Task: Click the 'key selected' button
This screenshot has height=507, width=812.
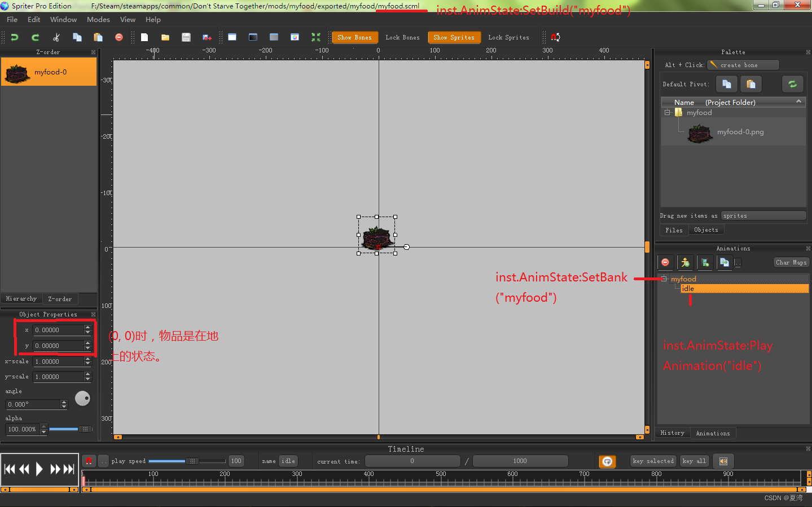Action: click(653, 461)
